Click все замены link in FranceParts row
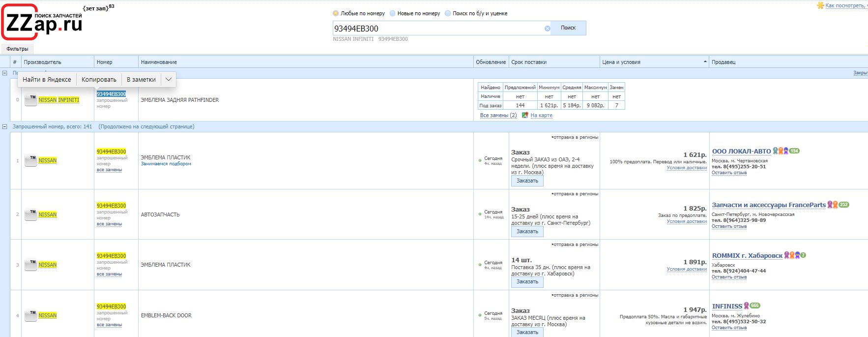Viewport: 868px width, 337px height. tap(109, 224)
